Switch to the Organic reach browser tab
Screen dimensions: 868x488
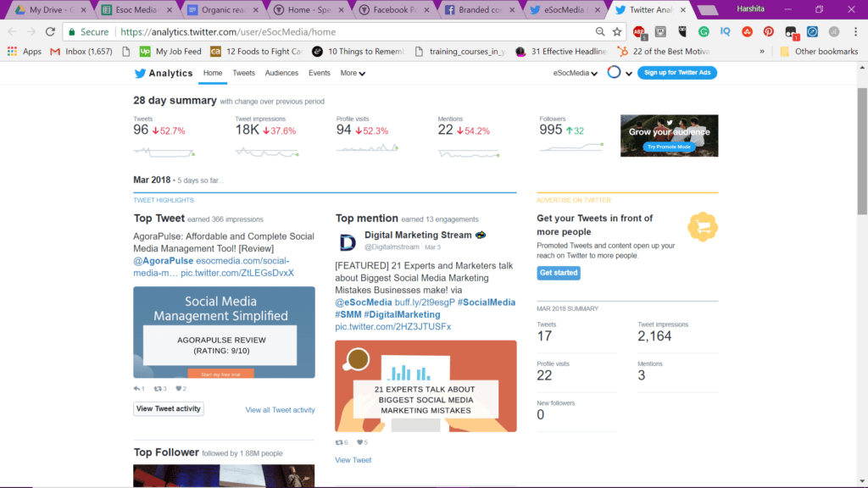coord(221,10)
